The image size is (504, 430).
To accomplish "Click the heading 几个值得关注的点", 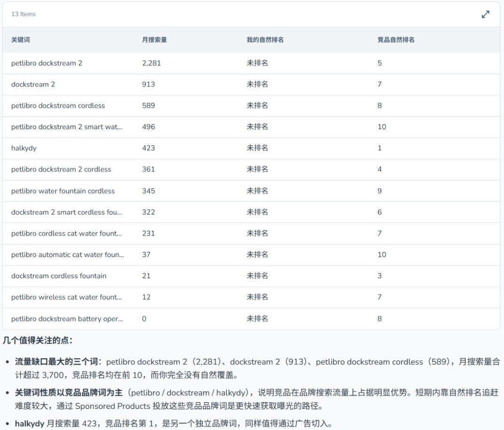I will [x=38, y=340].
